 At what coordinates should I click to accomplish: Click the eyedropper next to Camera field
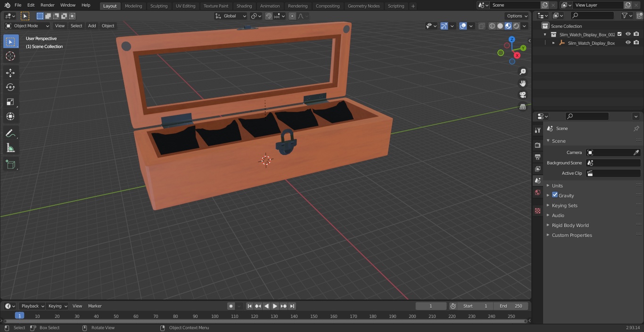tap(636, 153)
